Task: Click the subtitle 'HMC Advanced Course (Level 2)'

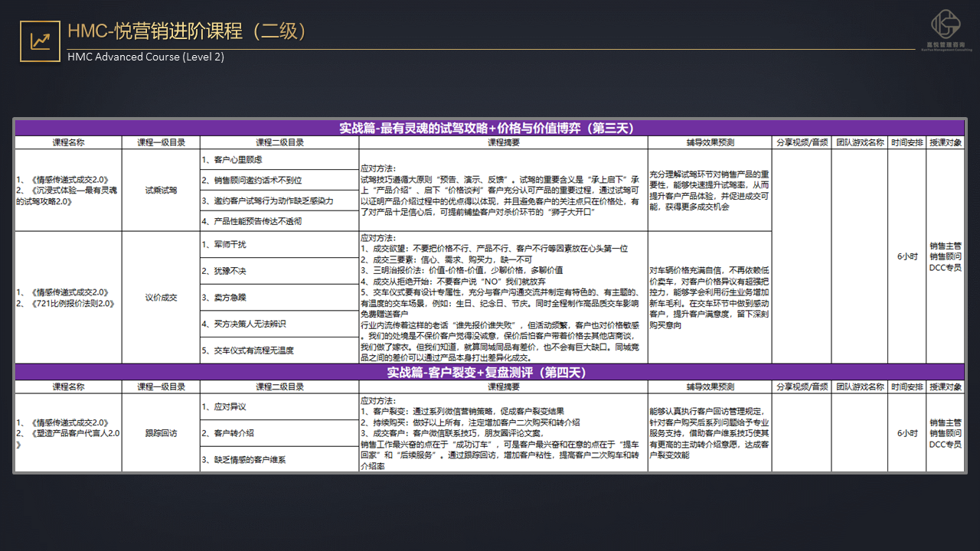Action: (145, 57)
